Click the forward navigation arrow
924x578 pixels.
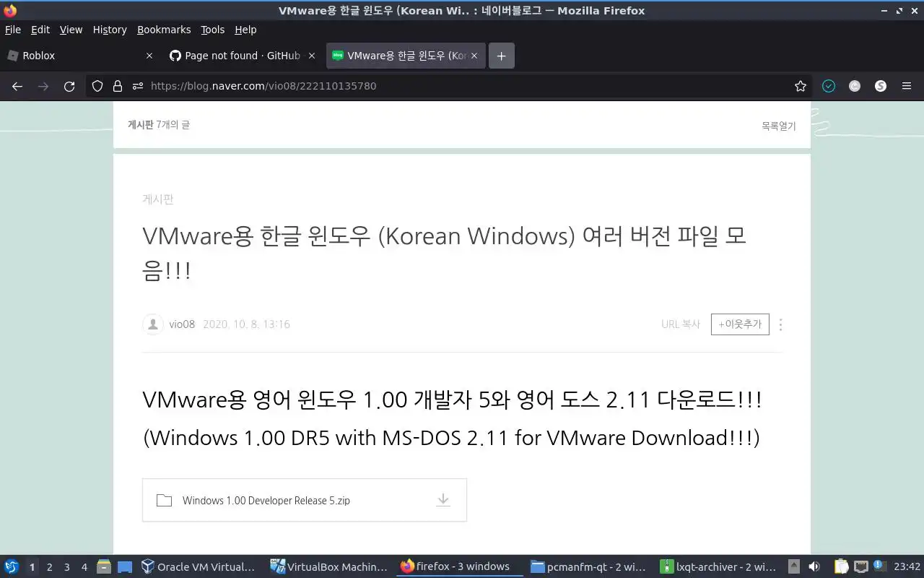pos(43,86)
